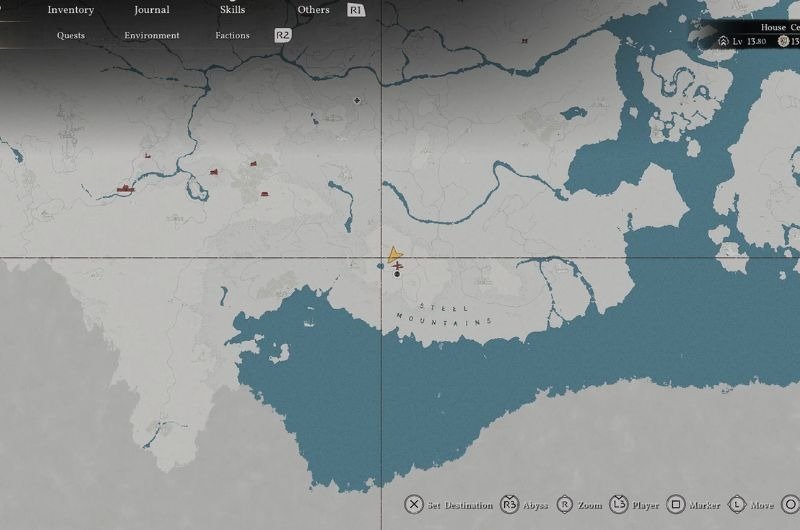
Task: Switch to Environment sub-tab
Action: (152, 35)
